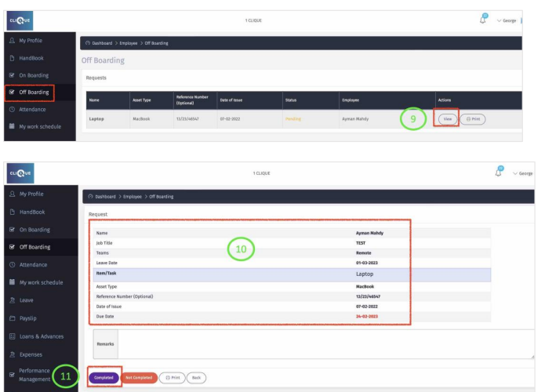Click the Clique logo above the Requests page sidebar
This screenshot has height=392, width=545.
(x=20, y=20)
